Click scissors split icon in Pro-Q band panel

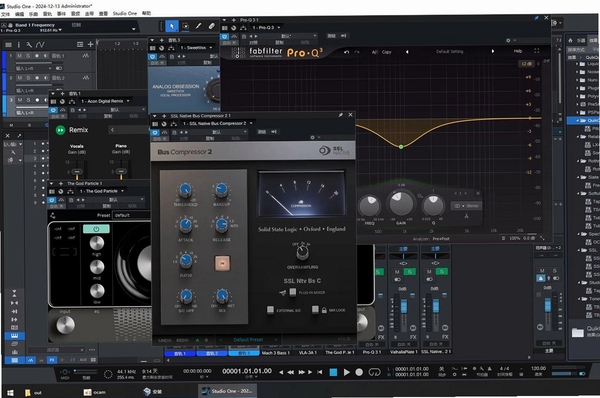coord(466,216)
